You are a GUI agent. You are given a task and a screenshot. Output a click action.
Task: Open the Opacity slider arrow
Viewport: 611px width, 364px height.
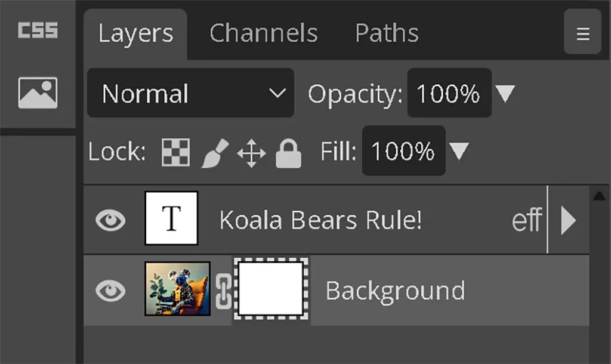point(505,94)
